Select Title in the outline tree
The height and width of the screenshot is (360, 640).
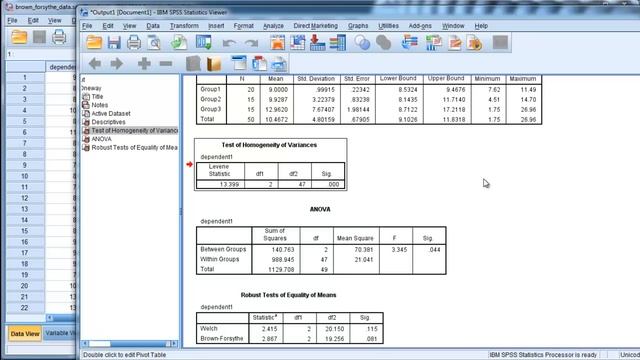tap(97, 97)
